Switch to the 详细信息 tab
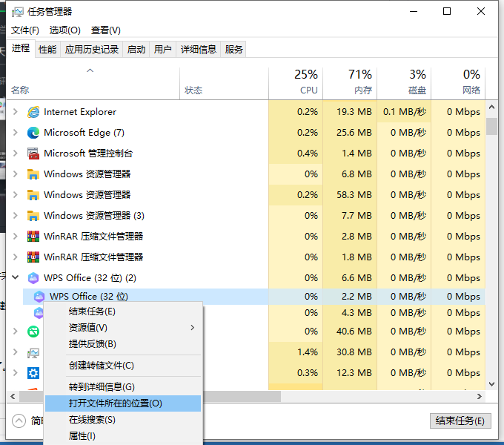Viewport: 504px width, 445px height. (199, 50)
